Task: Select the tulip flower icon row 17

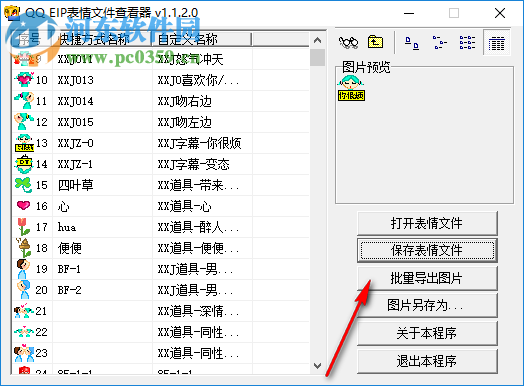Action: pyautogui.click(x=23, y=227)
